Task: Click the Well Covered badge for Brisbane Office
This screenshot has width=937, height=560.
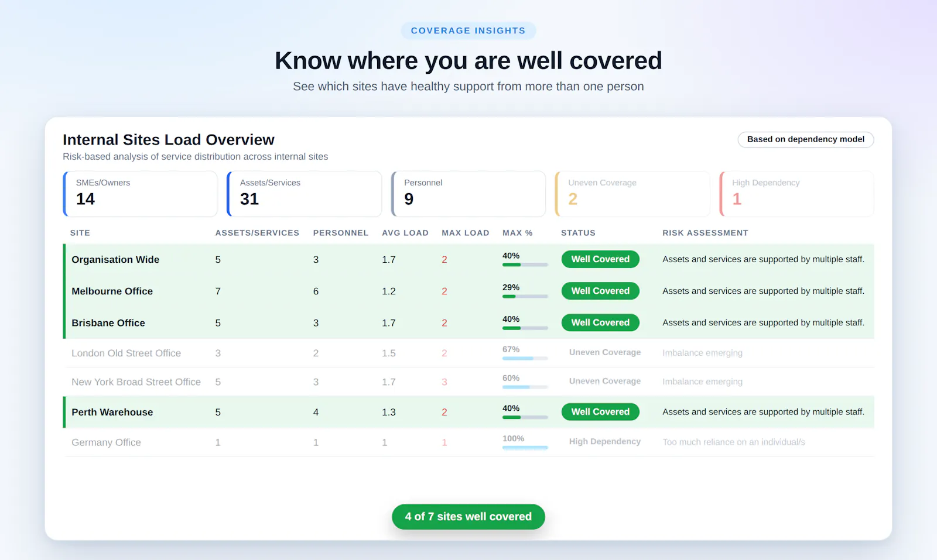Action: pos(600,322)
